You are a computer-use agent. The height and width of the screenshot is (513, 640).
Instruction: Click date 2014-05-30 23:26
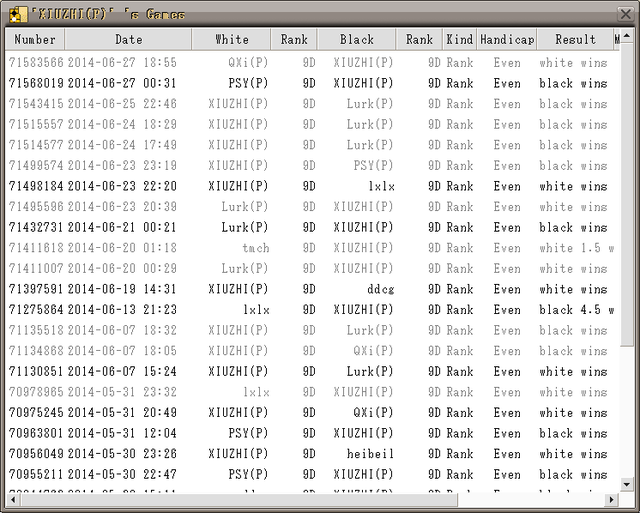[x=122, y=453]
